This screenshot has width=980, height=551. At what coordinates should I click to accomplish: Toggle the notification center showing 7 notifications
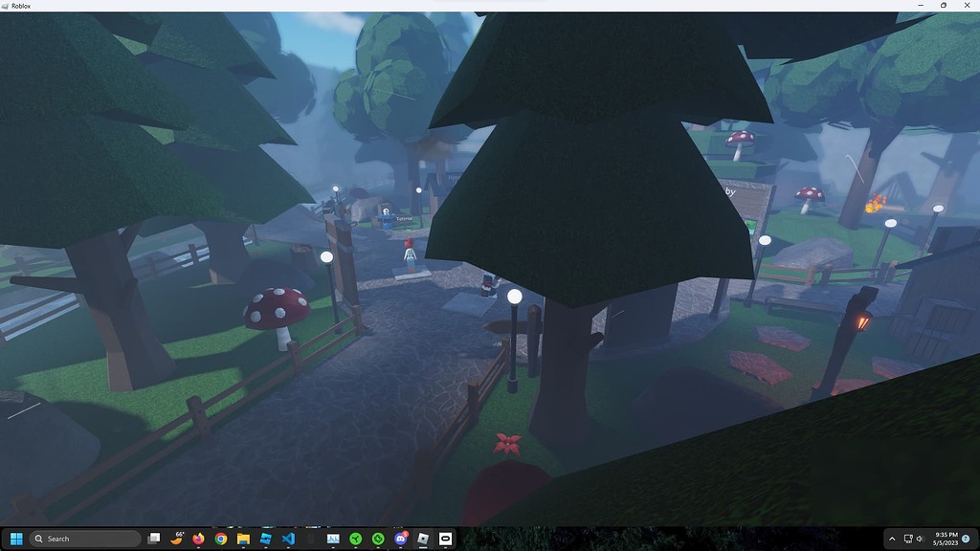click(966, 539)
